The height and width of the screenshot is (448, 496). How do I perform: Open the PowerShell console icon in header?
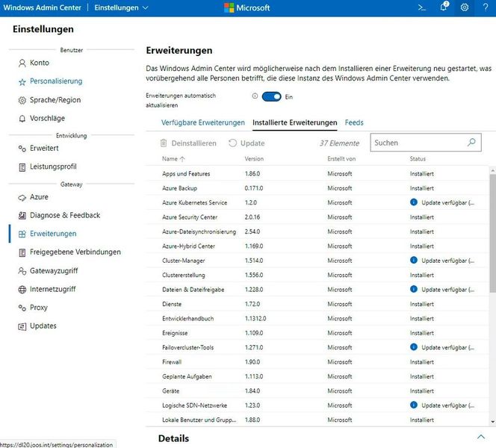click(421, 7)
